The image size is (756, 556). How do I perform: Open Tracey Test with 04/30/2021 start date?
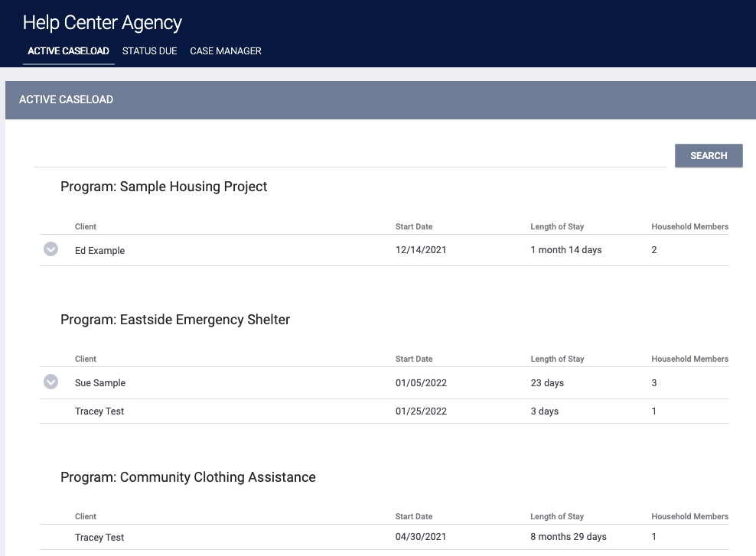click(99, 537)
